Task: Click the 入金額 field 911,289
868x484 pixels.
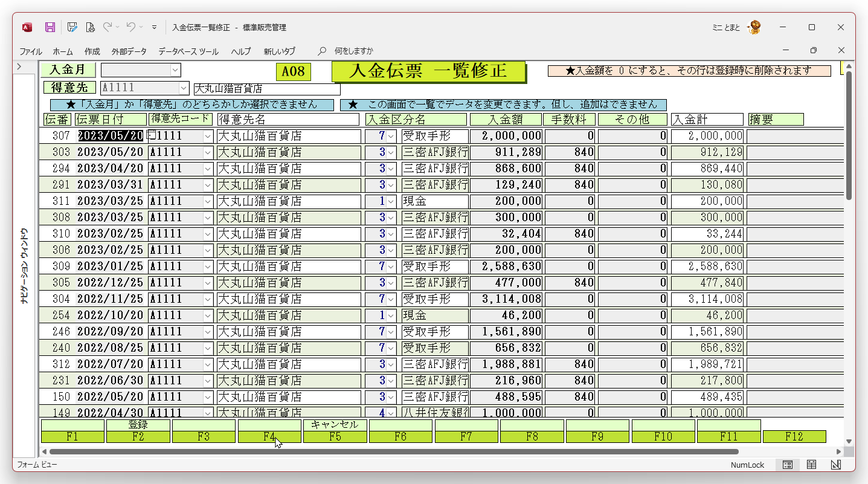Action: tap(506, 152)
